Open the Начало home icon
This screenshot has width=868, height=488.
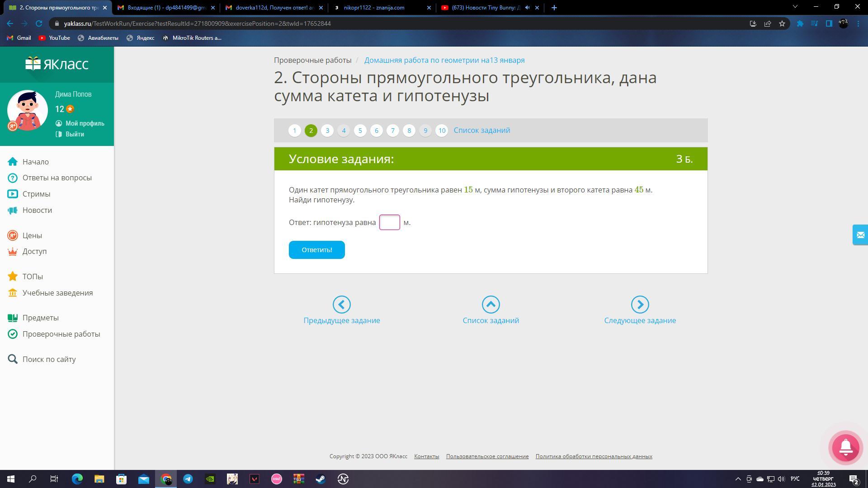(13, 162)
